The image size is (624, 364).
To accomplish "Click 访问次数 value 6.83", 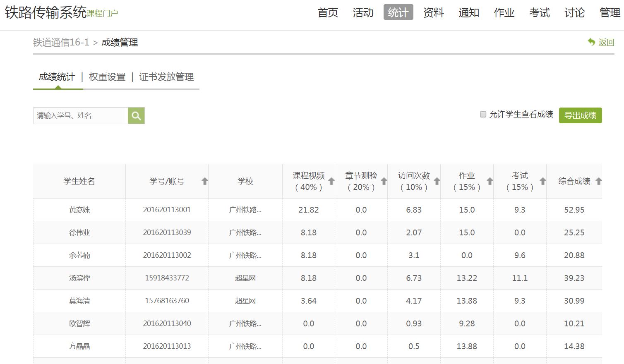I will click(x=414, y=210).
